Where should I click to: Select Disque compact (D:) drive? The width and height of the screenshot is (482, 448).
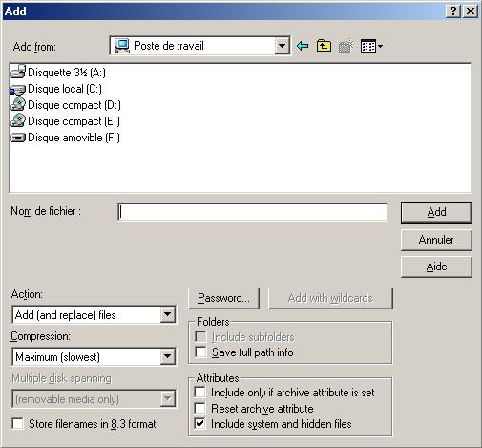66,105
